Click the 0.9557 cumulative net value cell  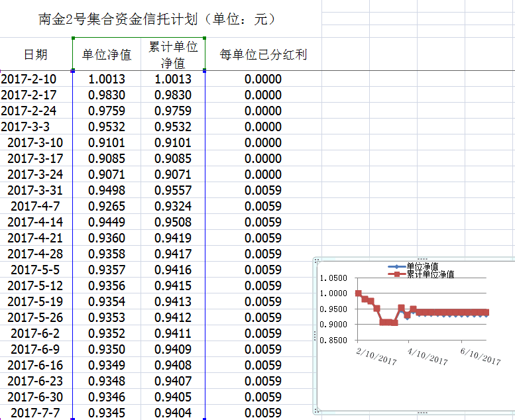coord(172,191)
